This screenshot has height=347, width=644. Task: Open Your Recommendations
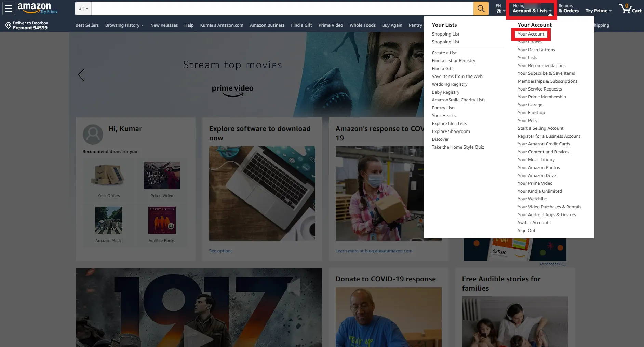541,65
